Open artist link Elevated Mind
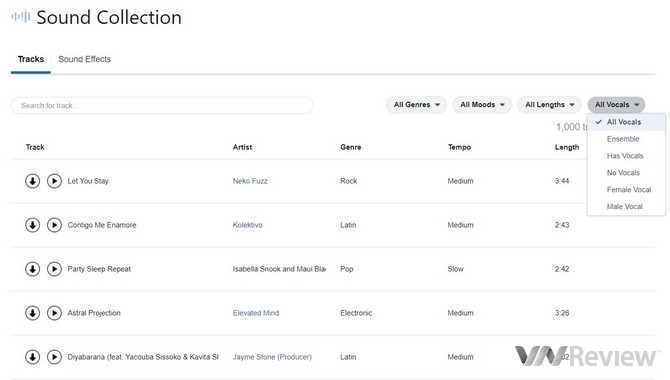 256,313
